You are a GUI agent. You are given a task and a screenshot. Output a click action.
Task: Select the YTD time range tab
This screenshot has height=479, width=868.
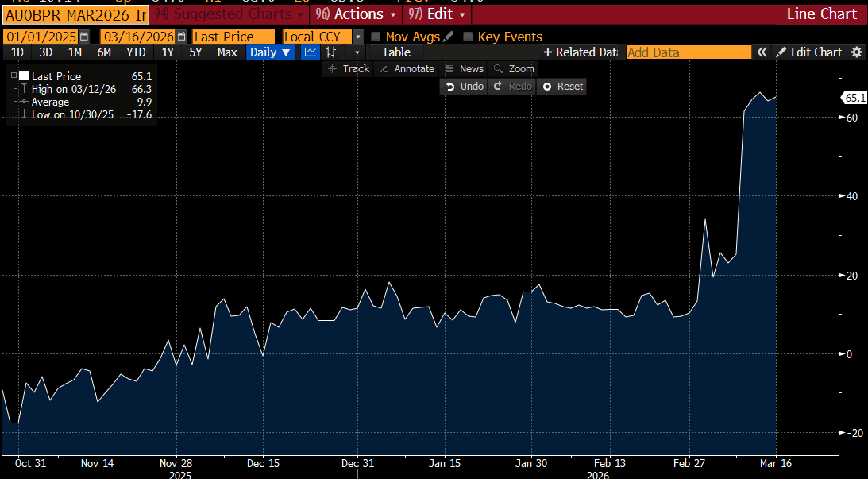point(136,52)
